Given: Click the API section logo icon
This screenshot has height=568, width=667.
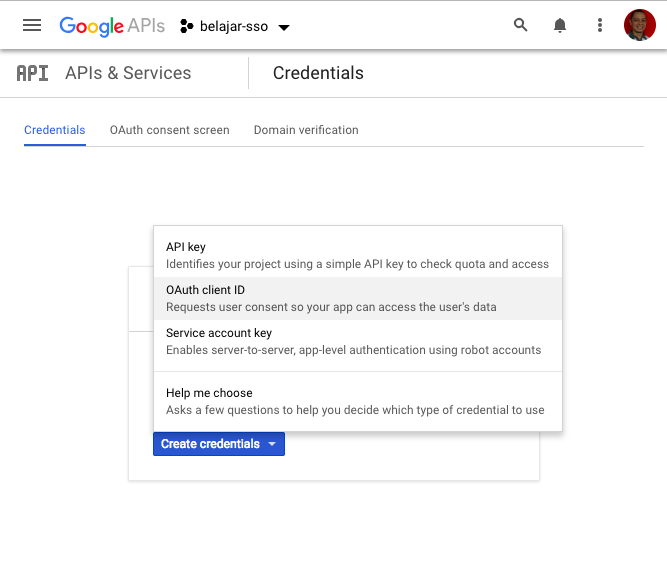Looking at the screenshot, I should pyautogui.click(x=32, y=73).
